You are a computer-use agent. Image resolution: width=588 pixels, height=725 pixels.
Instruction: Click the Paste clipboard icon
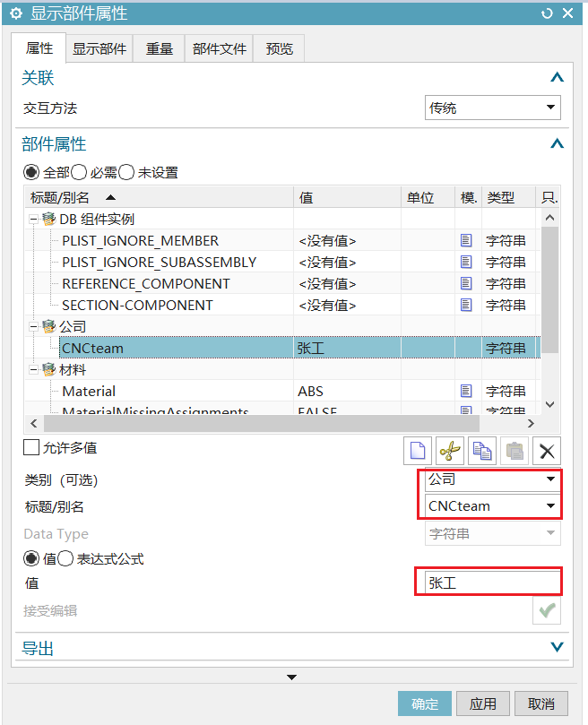[x=514, y=451]
